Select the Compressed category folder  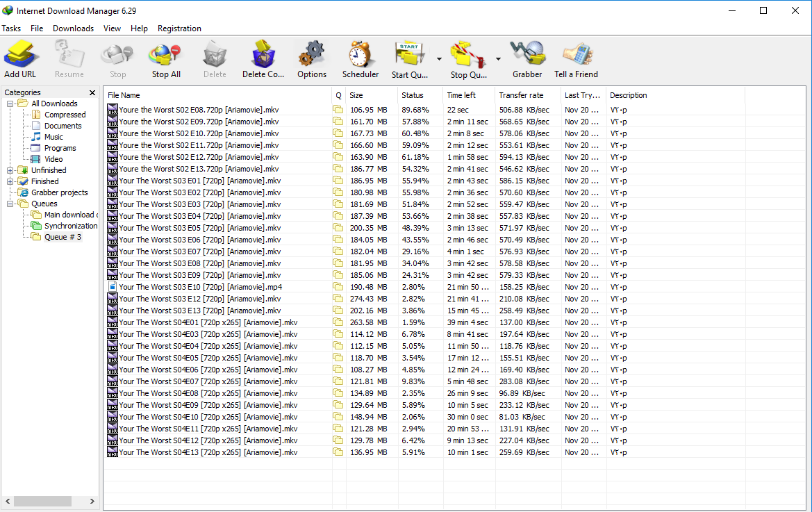click(65, 115)
